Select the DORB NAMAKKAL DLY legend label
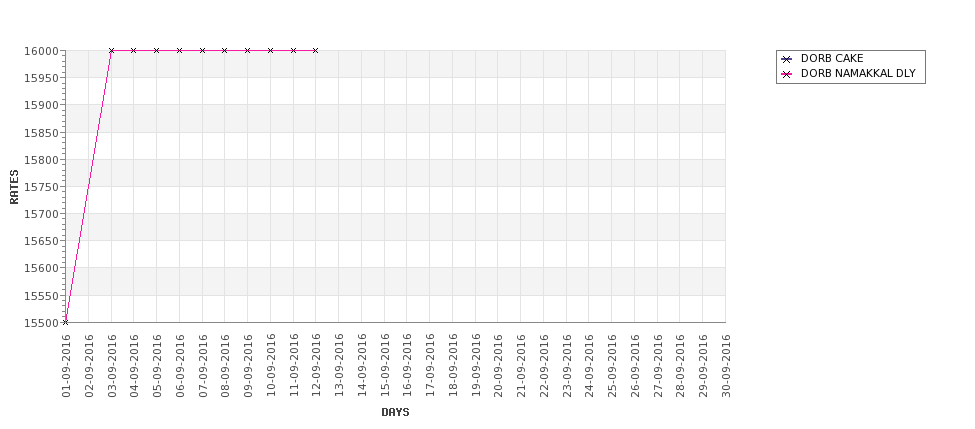Image resolution: width=975 pixels, height=429 pixels. [858, 73]
